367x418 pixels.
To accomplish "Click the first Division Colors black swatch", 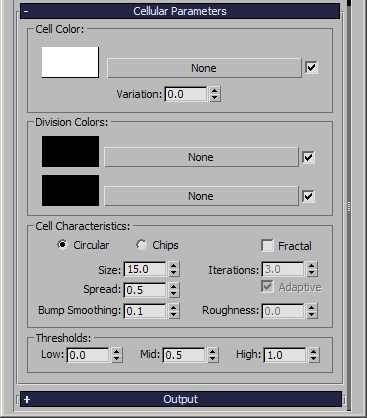I will tap(70, 151).
